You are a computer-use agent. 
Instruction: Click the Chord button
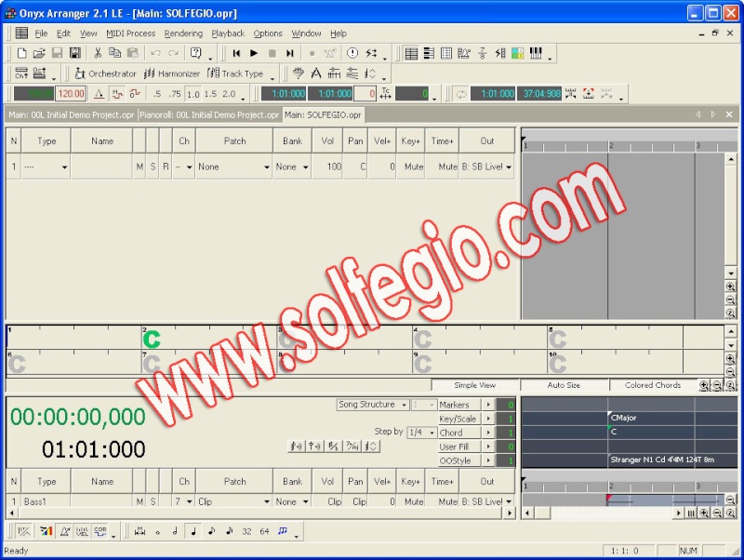(458, 433)
